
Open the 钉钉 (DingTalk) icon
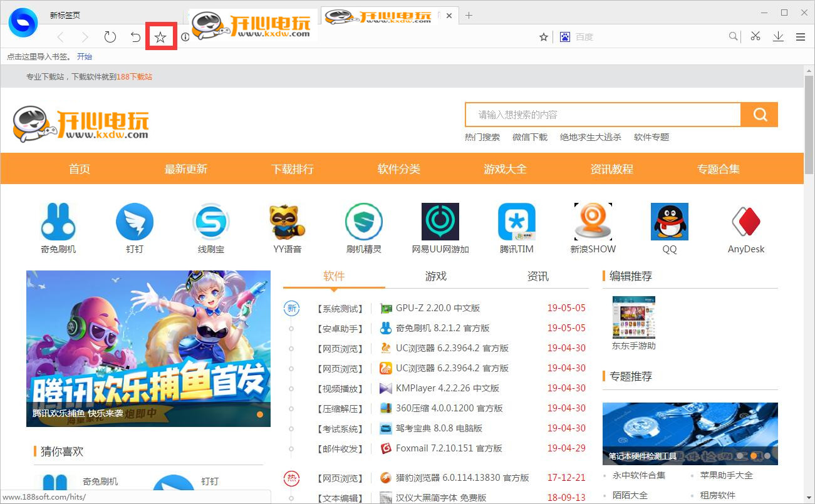(x=135, y=221)
